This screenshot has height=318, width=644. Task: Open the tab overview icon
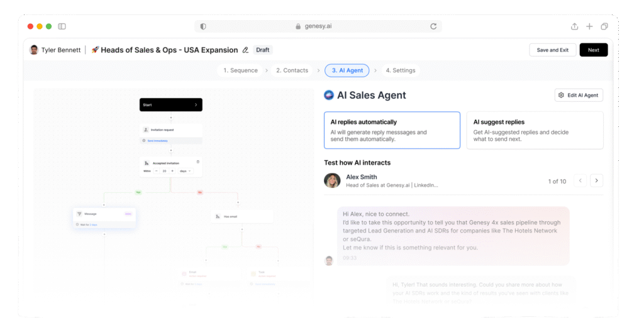click(604, 26)
